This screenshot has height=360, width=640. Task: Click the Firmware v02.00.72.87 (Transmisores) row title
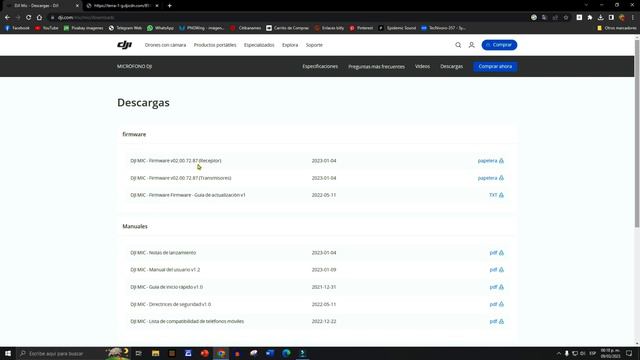(x=181, y=178)
